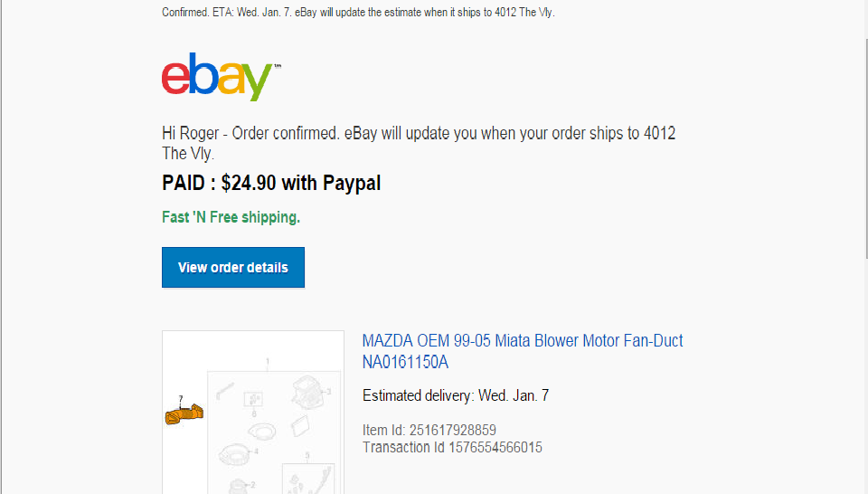Screen dimensions: 868x494
Task: Click the Transaction Id 1576554566015 text
Action: tap(452, 447)
